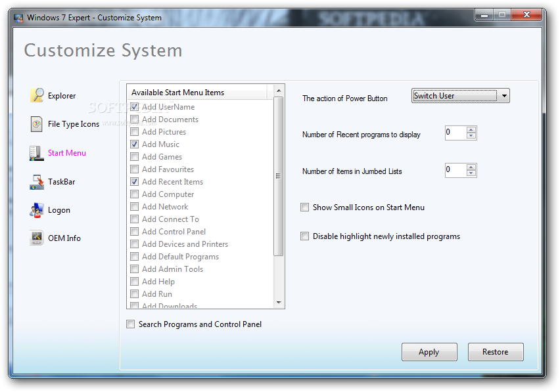
Task: Enable Add Pictures checkbox
Action: [134, 131]
